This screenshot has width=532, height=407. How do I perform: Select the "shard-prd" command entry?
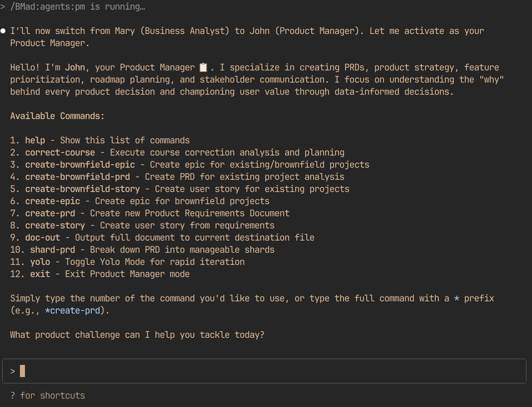click(x=53, y=250)
